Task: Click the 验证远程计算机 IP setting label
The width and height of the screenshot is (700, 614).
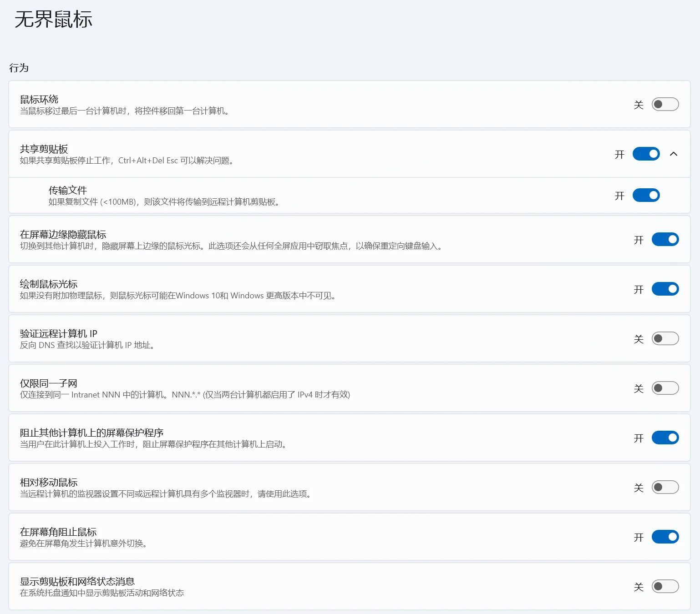Action: click(58, 333)
